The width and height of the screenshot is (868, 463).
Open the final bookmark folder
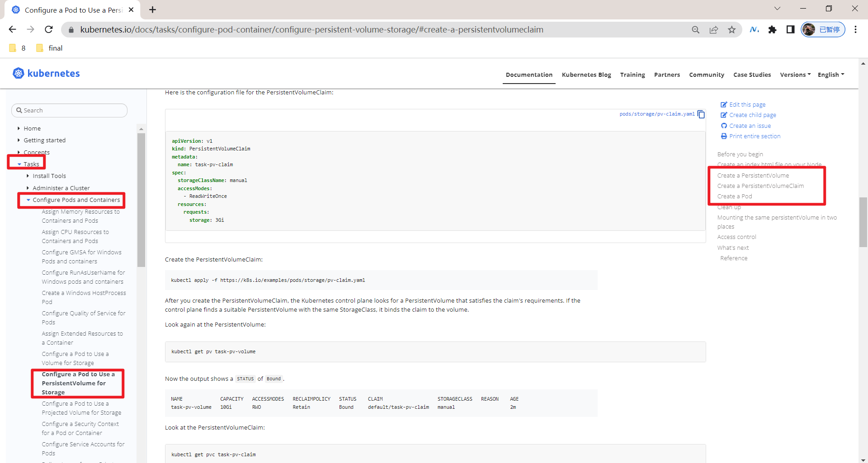tap(49, 48)
